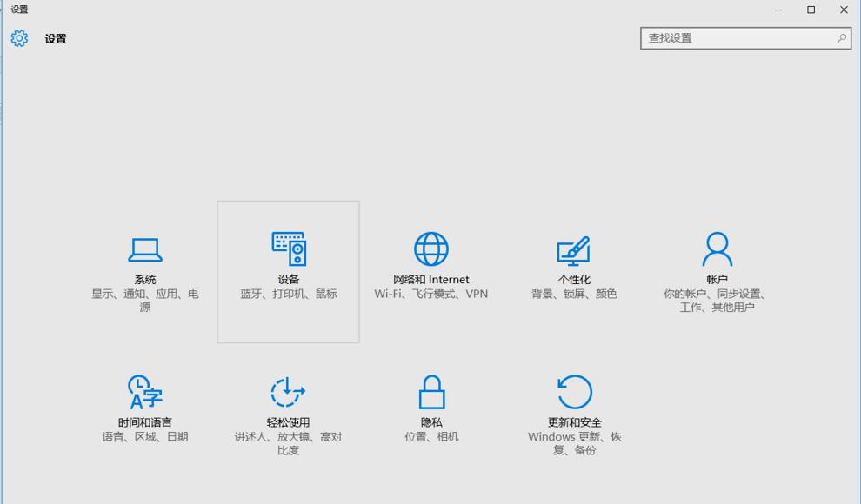
Task: Click the 语音、区域、日期 subtitle
Action: tap(143, 437)
